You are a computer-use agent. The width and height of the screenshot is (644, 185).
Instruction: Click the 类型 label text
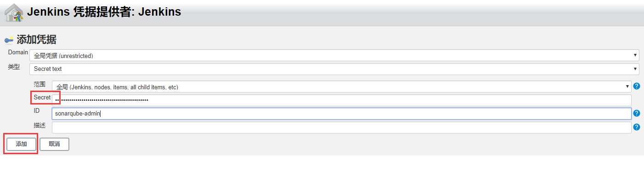click(x=14, y=67)
